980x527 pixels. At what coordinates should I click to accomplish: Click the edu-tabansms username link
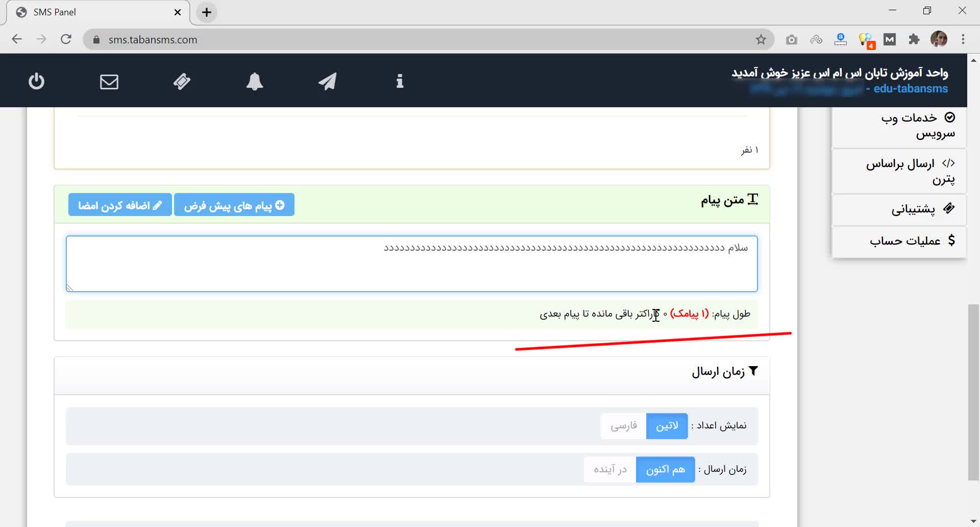point(911,89)
